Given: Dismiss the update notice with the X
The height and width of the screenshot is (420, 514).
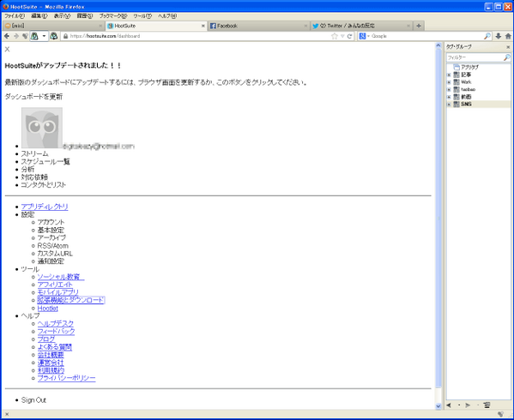Looking at the screenshot, I should (7, 49).
